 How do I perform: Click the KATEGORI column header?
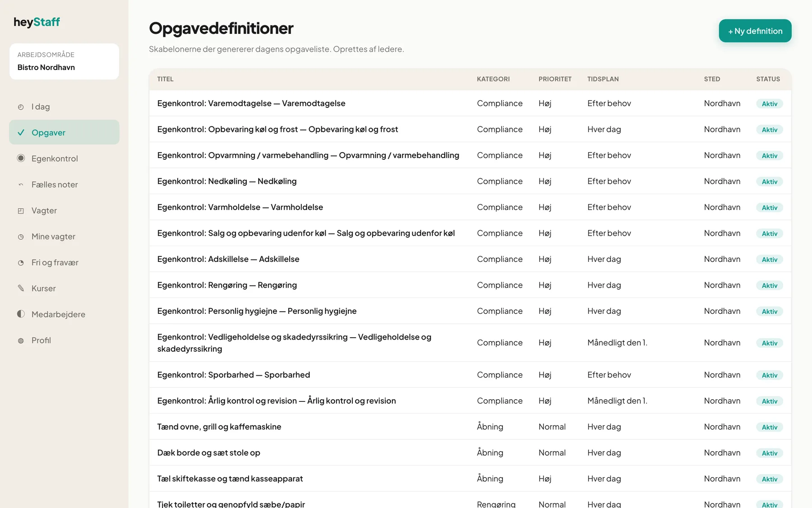click(493, 79)
